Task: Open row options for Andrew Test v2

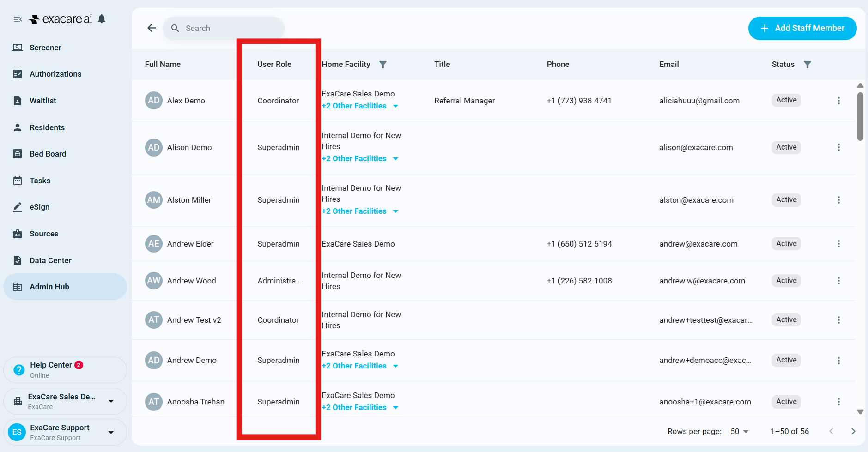Action: pos(839,320)
